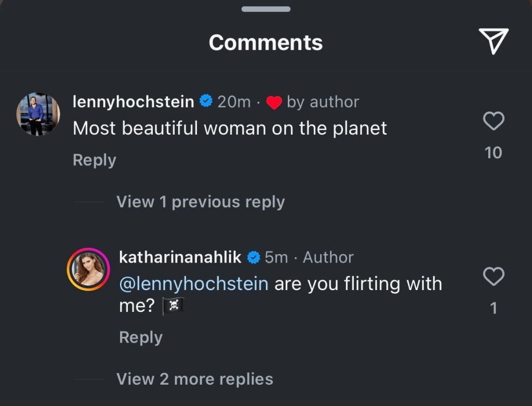Expand View 1 previous reply
The image size is (532, 406).
tap(201, 202)
